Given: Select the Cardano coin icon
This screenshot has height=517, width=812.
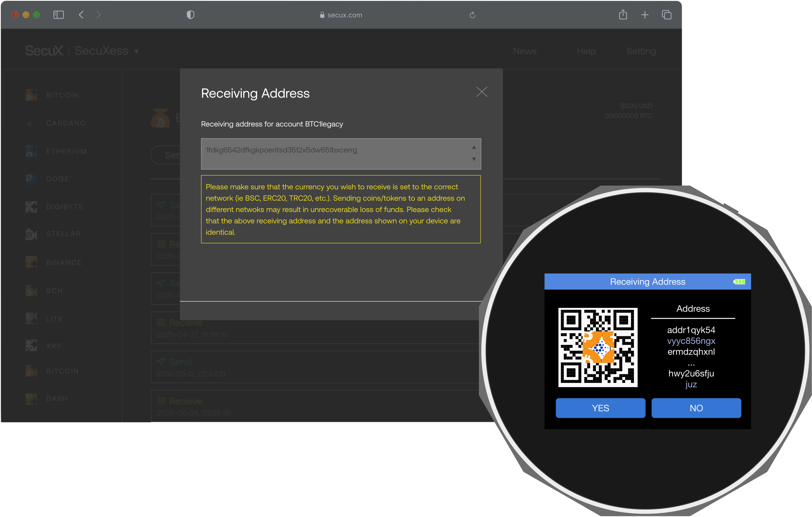Looking at the screenshot, I should coord(30,123).
